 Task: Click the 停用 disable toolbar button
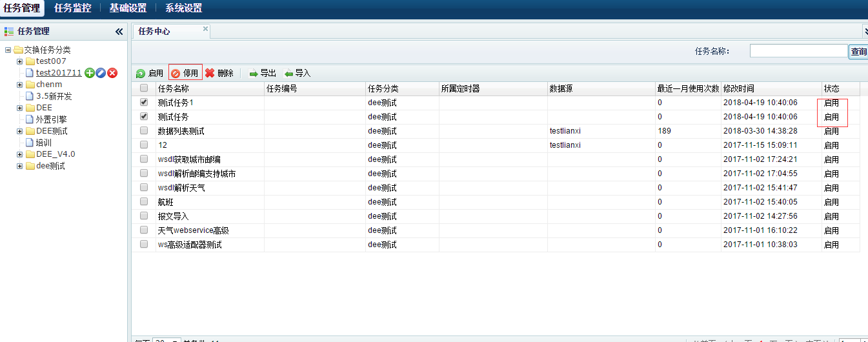185,74
